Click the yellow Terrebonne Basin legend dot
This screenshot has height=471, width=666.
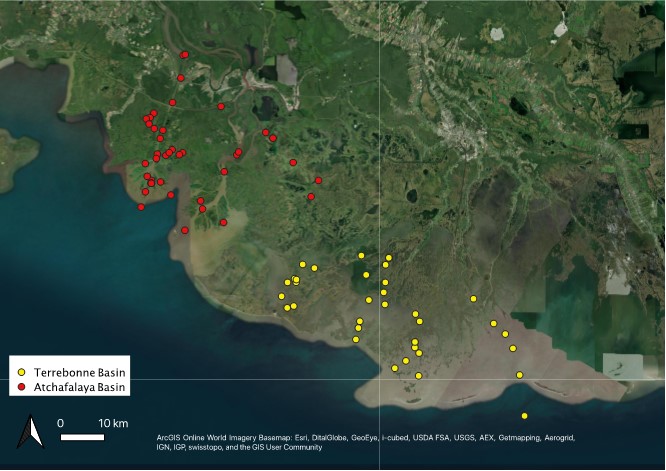click(x=22, y=372)
